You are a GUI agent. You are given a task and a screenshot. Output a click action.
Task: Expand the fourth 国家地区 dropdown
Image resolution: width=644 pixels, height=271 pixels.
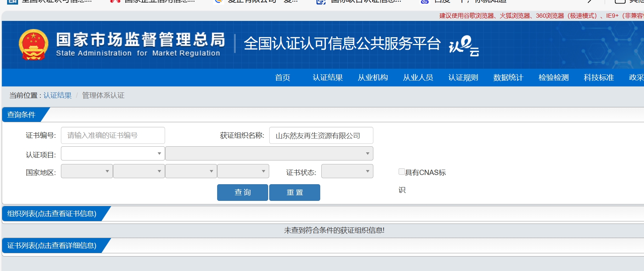click(243, 171)
